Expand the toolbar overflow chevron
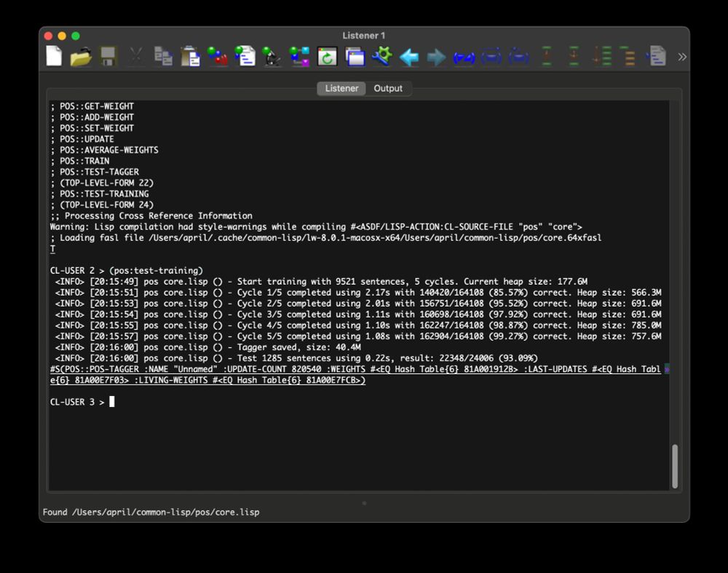728x573 pixels. 681,57
